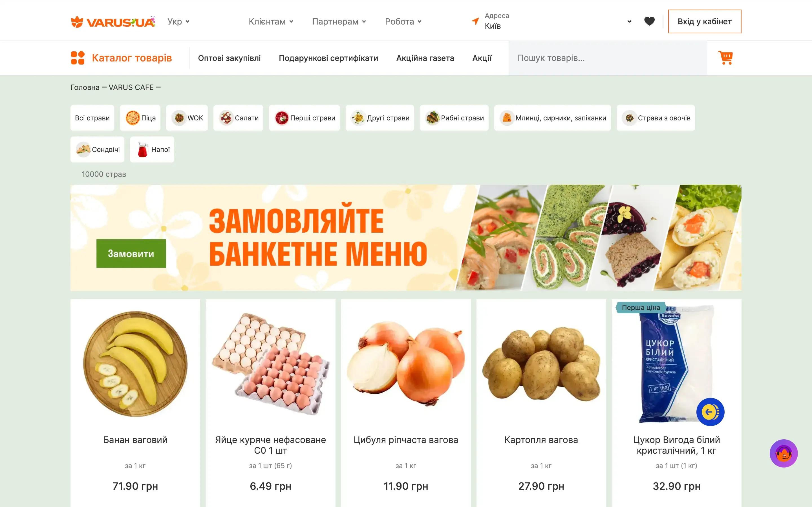Open the purple chat support bubble
812x507 pixels.
click(x=784, y=453)
